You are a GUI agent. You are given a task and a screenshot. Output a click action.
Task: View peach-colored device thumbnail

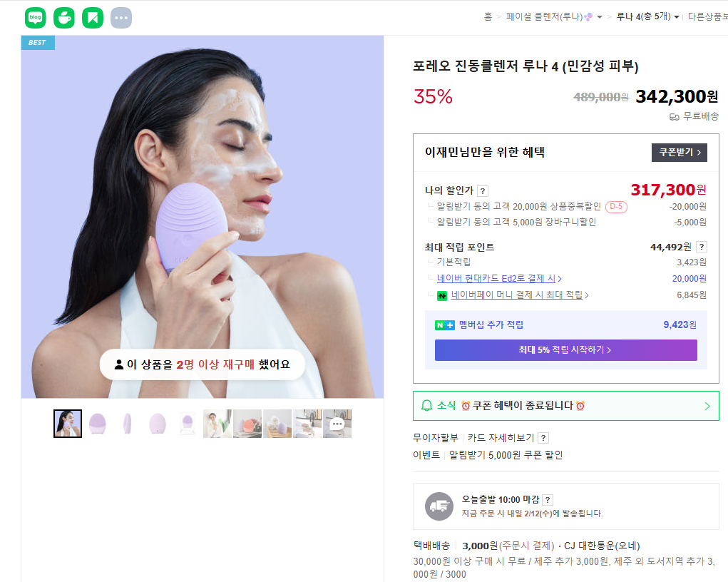click(x=247, y=424)
